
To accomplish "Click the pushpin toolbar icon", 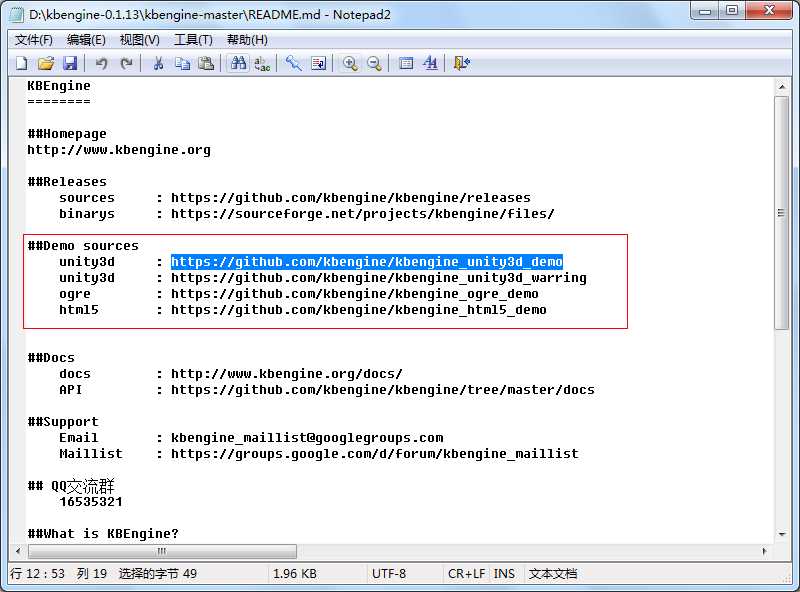I will [x=293, y=63].
